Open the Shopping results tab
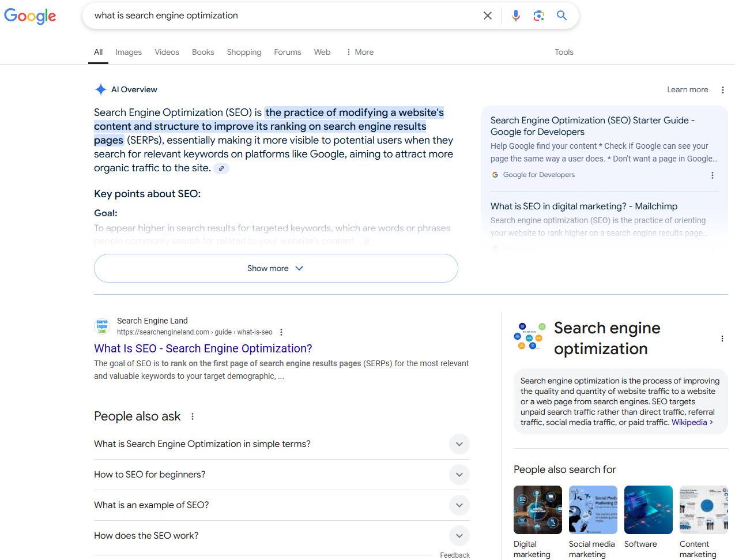 click(x=244, y=52)
